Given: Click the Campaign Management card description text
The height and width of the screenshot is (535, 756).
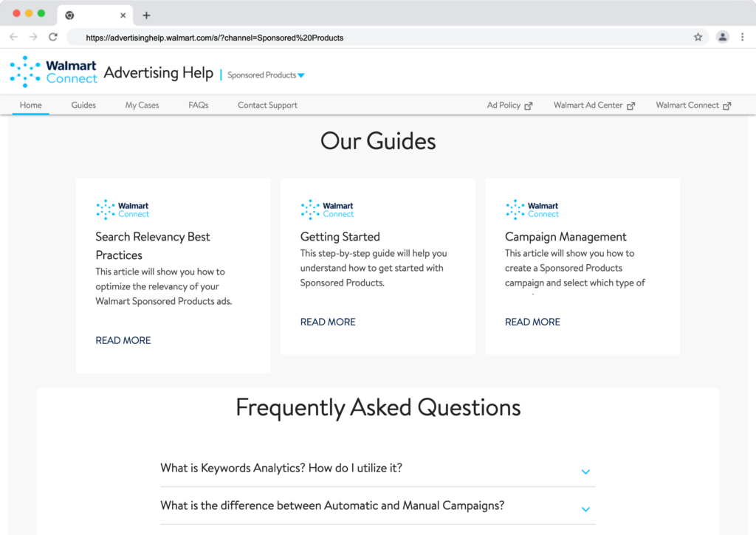Looking at the screenshot, I should (575, 268).
